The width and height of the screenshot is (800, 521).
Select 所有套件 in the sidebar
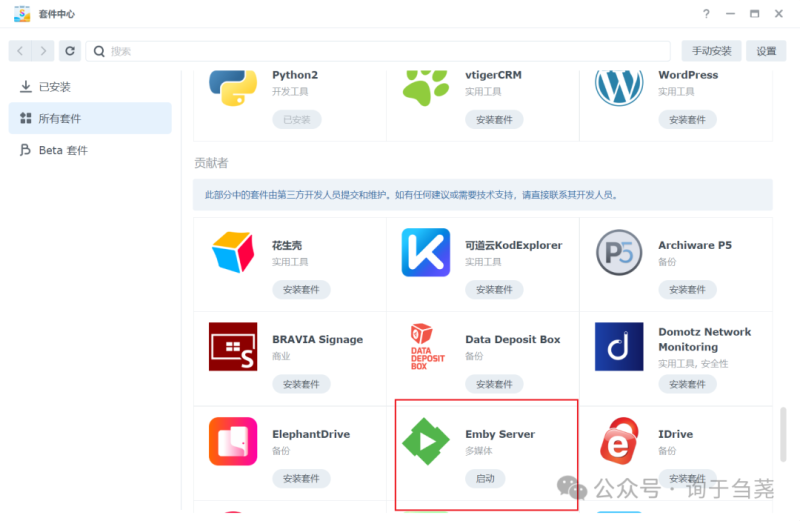90,118
